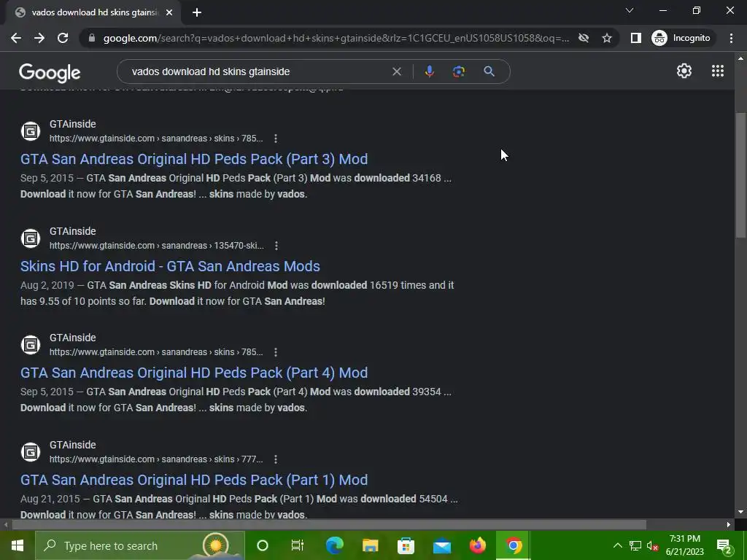Viewport: 747px width, 560px height.
Task: Open Chrome three-dot menu
Action: tap(731, 38)
